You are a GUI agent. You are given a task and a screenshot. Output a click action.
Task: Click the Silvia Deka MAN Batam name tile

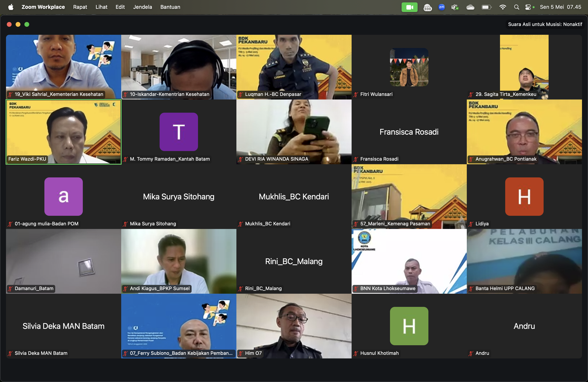point(63,326)
